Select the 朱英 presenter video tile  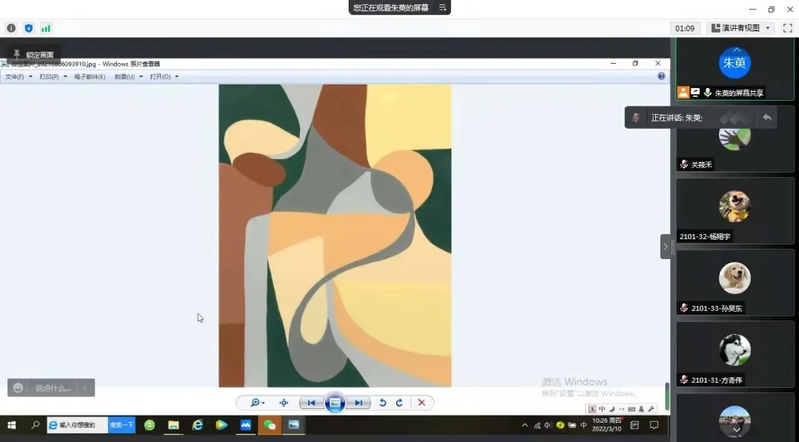734,69
